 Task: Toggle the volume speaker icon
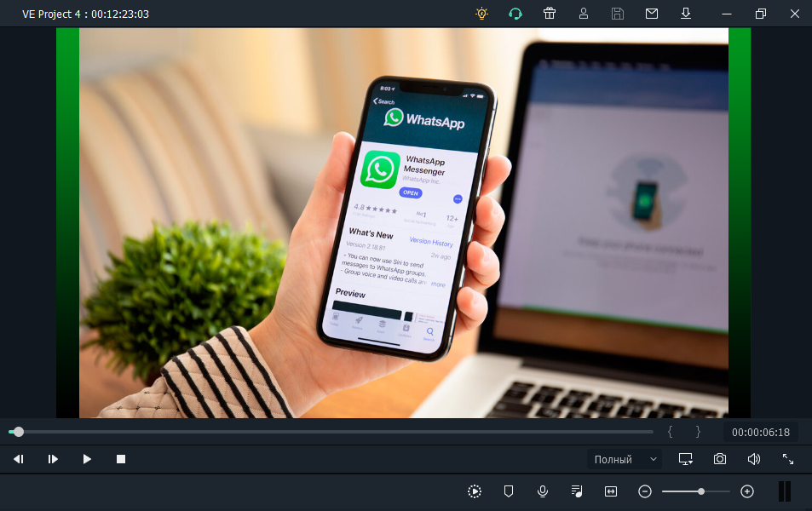754,459
